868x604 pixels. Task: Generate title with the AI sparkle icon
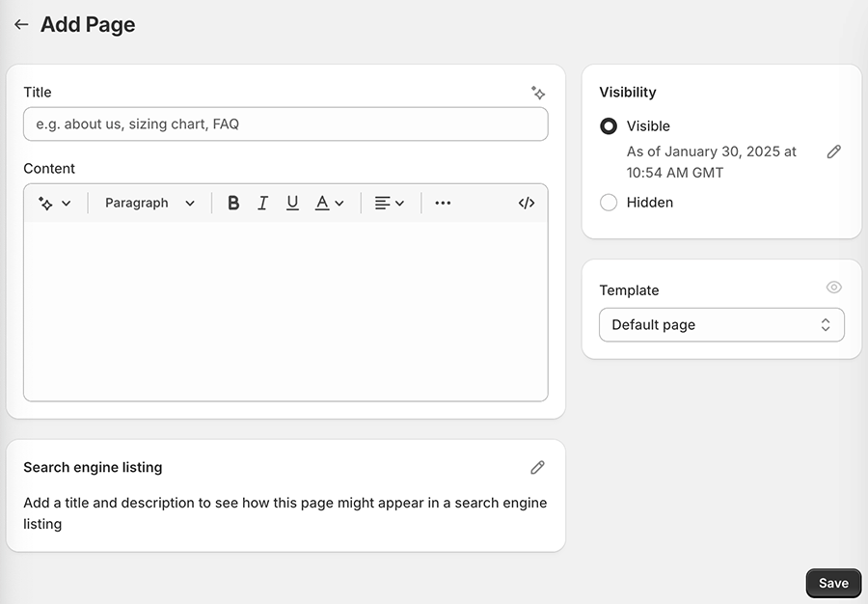point(538,93)
